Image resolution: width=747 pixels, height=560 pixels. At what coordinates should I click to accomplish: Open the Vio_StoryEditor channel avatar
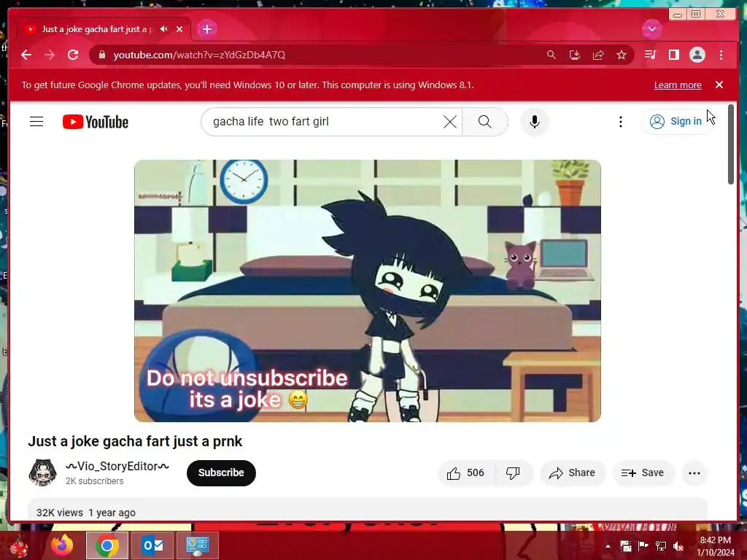coord(42,472)
